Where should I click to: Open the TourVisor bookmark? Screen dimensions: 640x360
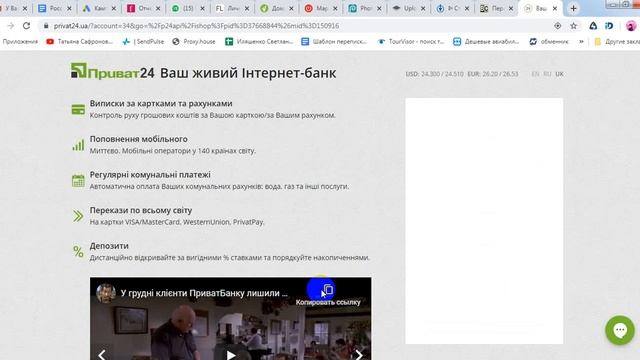pos(411,42)
